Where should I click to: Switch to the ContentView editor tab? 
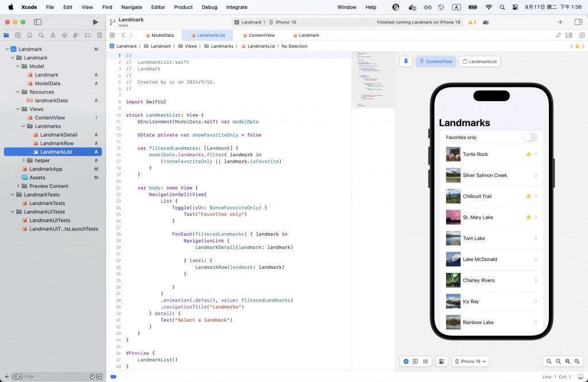(x=258, y=35)
